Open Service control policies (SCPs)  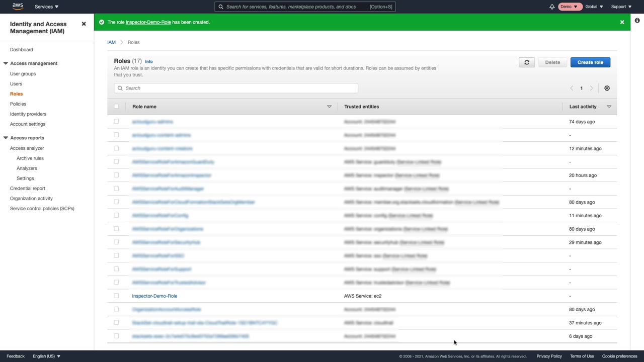[x=42, y=209]
